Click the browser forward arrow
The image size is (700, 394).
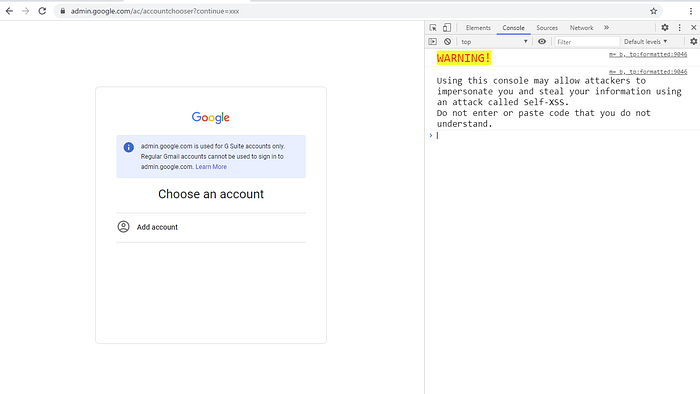(x=25, y=11)
